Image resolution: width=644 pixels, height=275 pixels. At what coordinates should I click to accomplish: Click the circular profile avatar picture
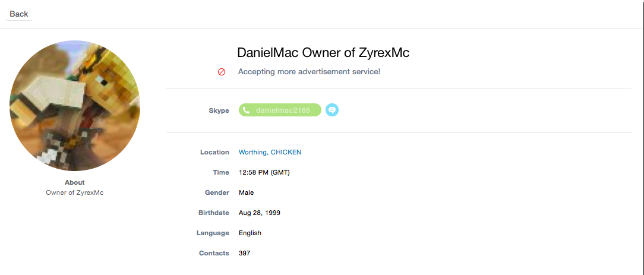[75, 106]
